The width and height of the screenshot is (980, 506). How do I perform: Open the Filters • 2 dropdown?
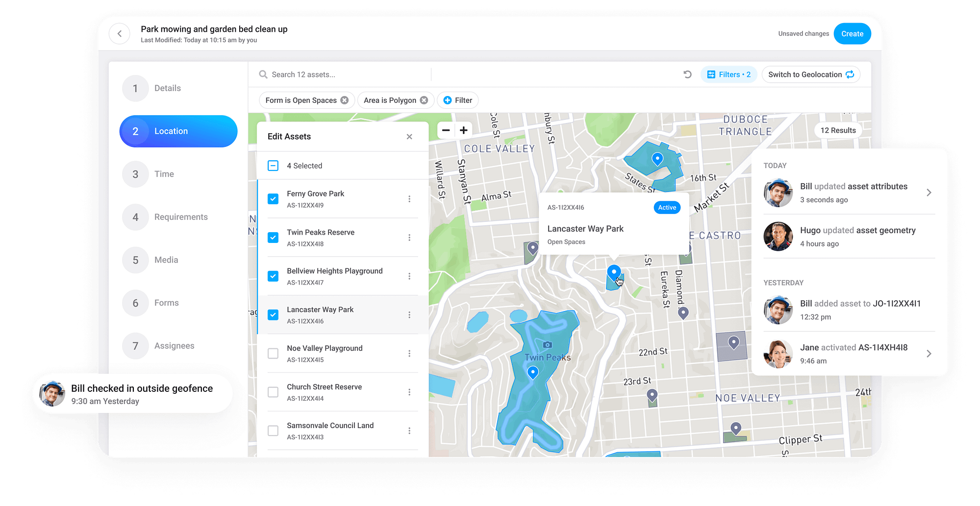coord(729,74)
